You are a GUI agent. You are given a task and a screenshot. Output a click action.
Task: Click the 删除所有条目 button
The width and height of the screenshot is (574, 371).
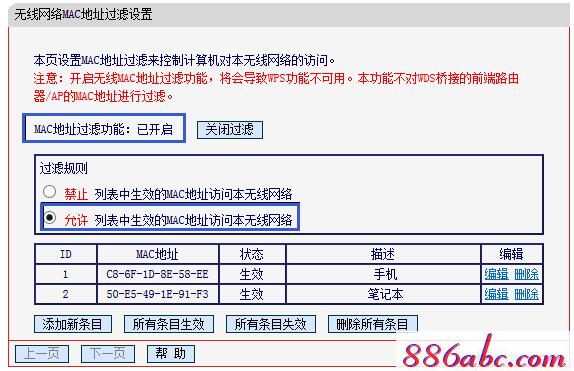point(372,324)
